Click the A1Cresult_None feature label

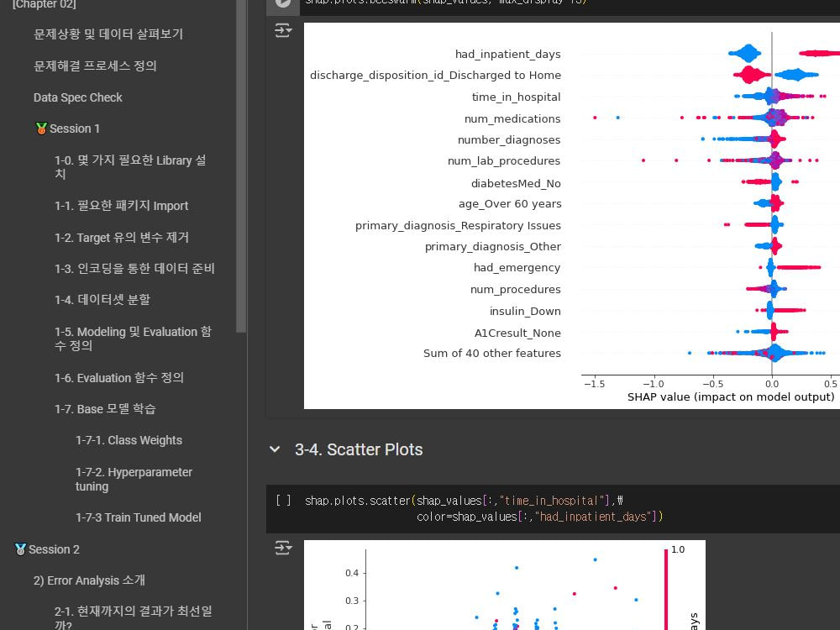[x=517, y=333]
